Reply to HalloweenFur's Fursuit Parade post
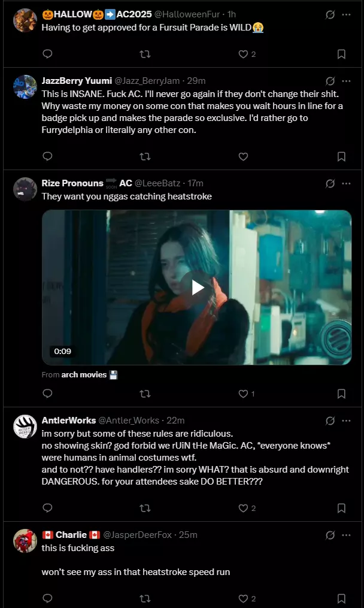This screenshot has width=364, height=608. [x=47, y=54]
